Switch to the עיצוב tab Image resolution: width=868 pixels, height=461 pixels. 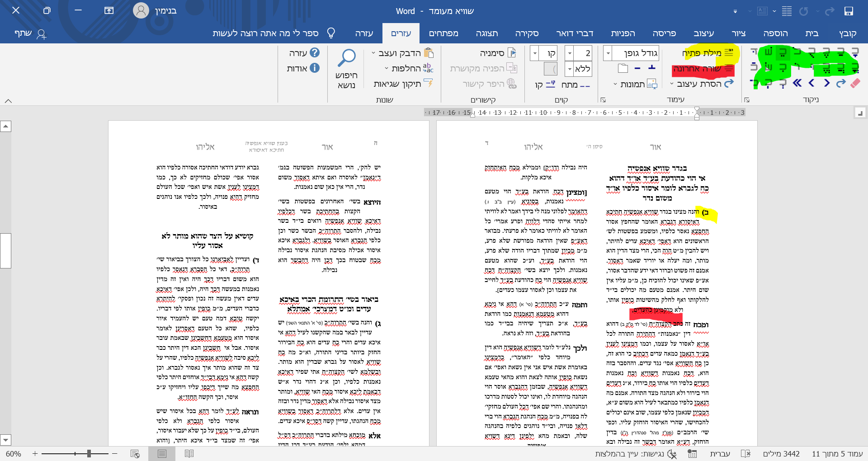pos(704,33)
